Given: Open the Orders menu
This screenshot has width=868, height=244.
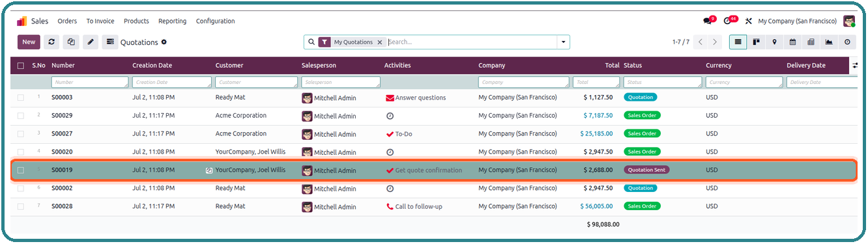Looking at the screenshot, I should tap(67, 21).
